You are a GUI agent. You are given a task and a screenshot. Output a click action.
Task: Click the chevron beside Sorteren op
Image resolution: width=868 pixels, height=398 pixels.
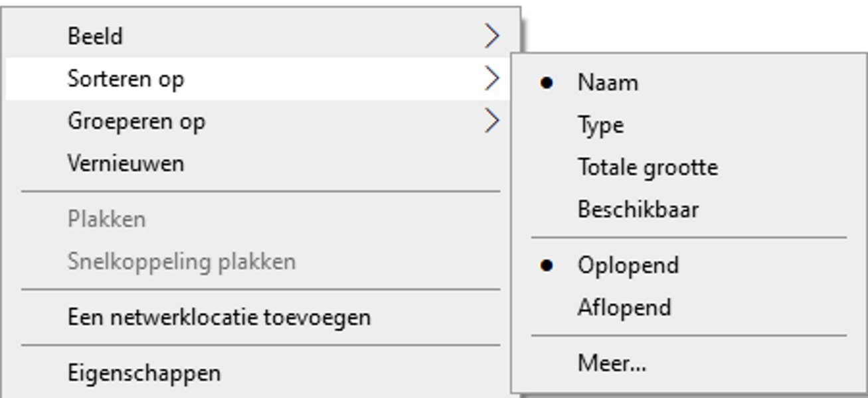point(491,78)
